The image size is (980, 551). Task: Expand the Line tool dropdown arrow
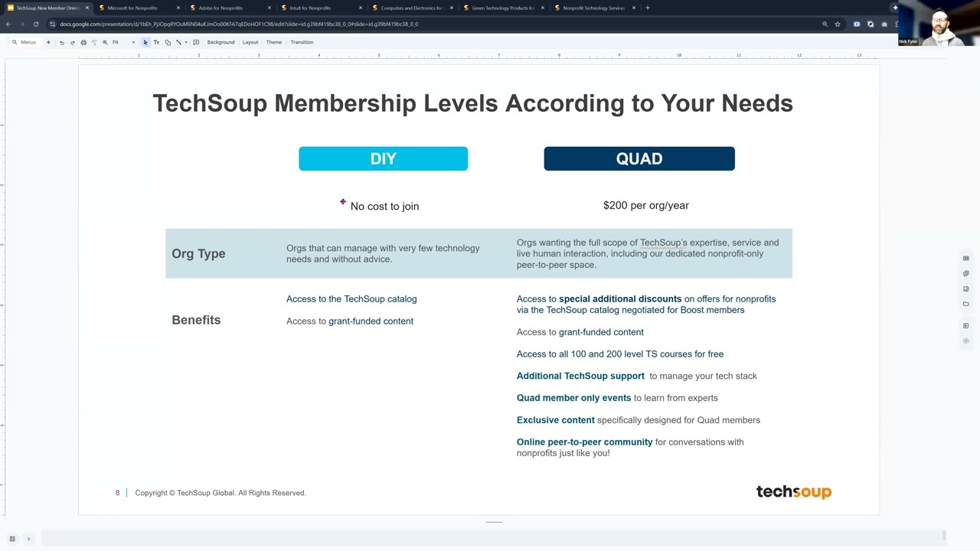point(186,42)
